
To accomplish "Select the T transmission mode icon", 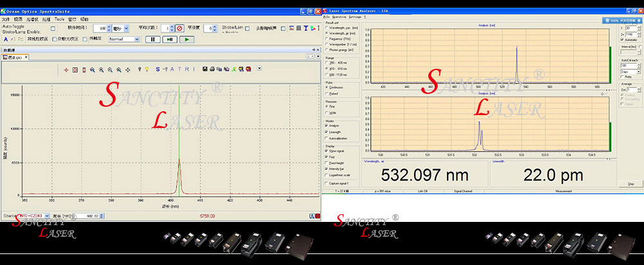I will tap(179, 69).
